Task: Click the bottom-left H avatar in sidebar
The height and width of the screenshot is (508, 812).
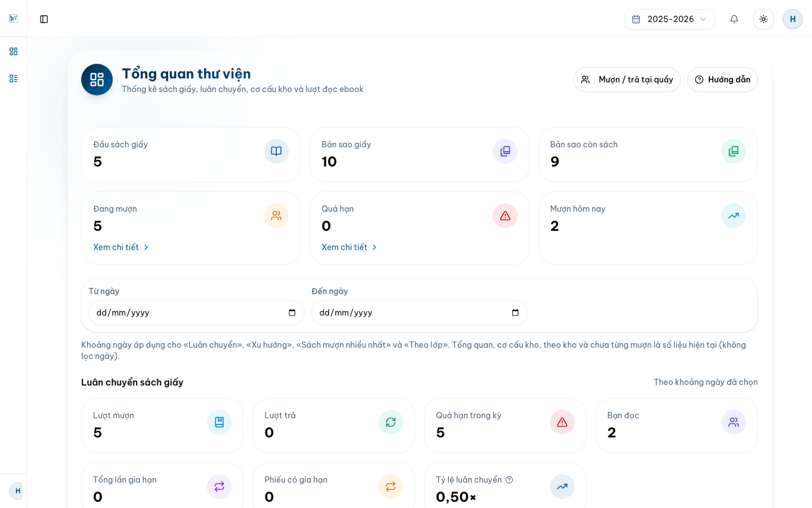Action: coord(17,491)
